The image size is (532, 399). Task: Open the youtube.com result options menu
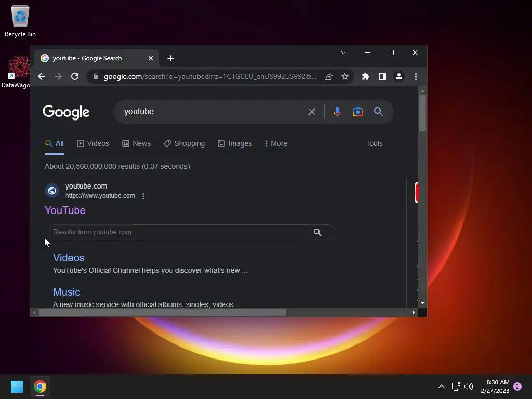coord(143,196)
